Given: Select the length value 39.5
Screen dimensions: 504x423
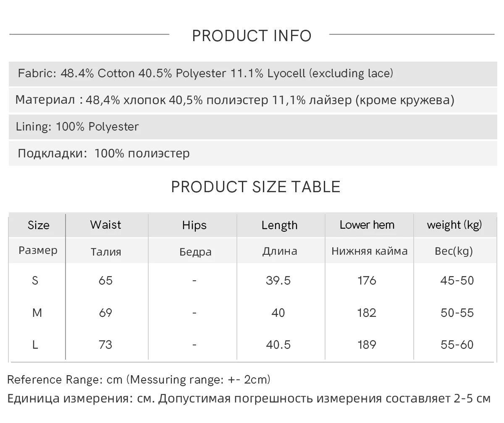Looking at the screenshot, I should (278, 280).
